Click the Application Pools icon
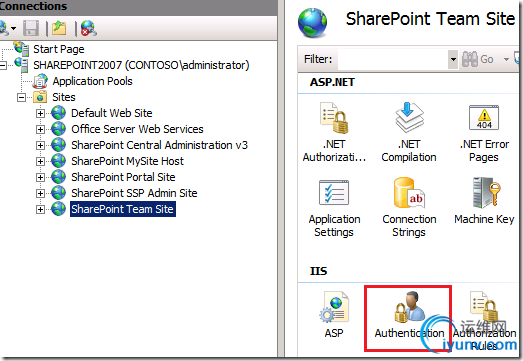This screenshot has height=361, width=523. (x=40, y=81)
